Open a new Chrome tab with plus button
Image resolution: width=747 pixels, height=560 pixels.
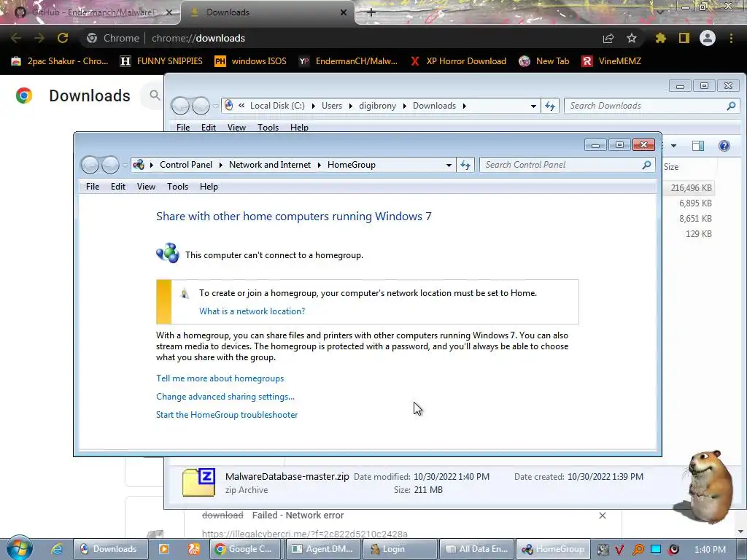(x=371, y=12)
